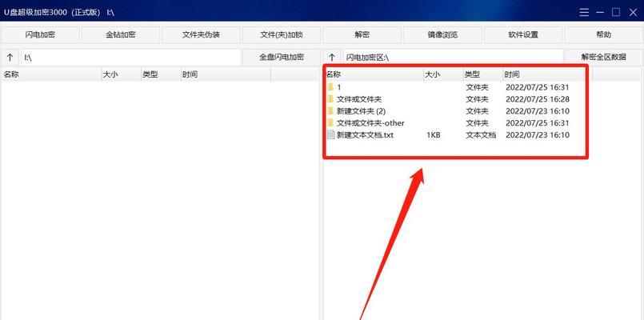Select the folder icon of folder 1
Image resolution: width=644 pixels, height=320 pixels.
coord(330,87)
